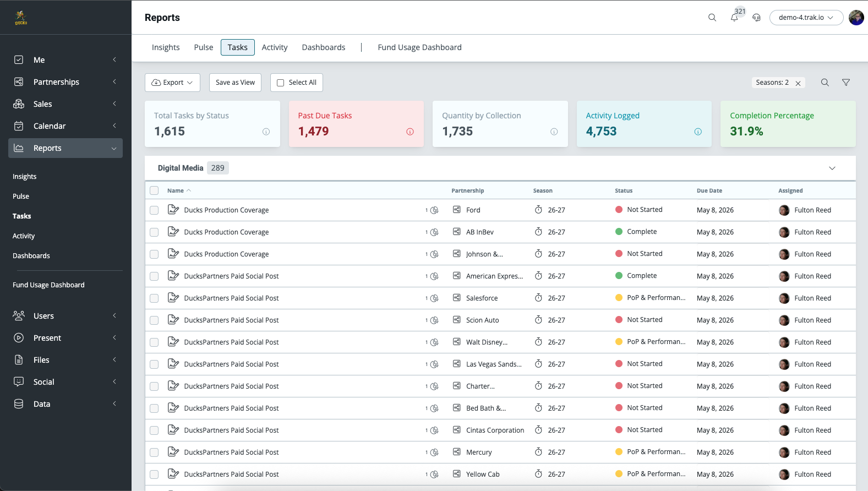This screenshot has width=868, height=491.
Task: Open the demo-4.trak.io account dropdown
Action: coord(806,18)
